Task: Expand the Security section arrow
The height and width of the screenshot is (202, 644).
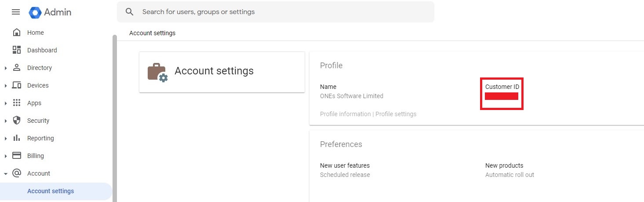Action: [x=6, y=121]
